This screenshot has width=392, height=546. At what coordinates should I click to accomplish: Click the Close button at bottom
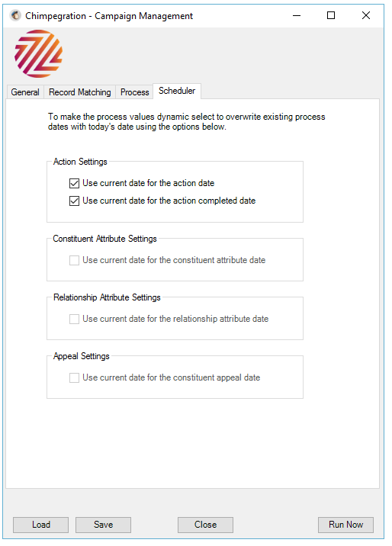(x=205, y=525)
